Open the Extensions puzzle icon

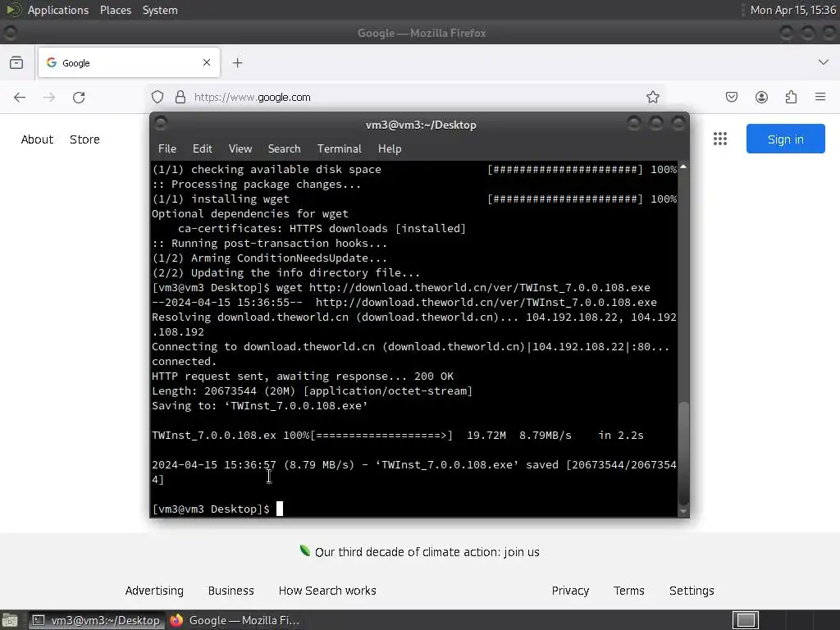click(791, 97)
